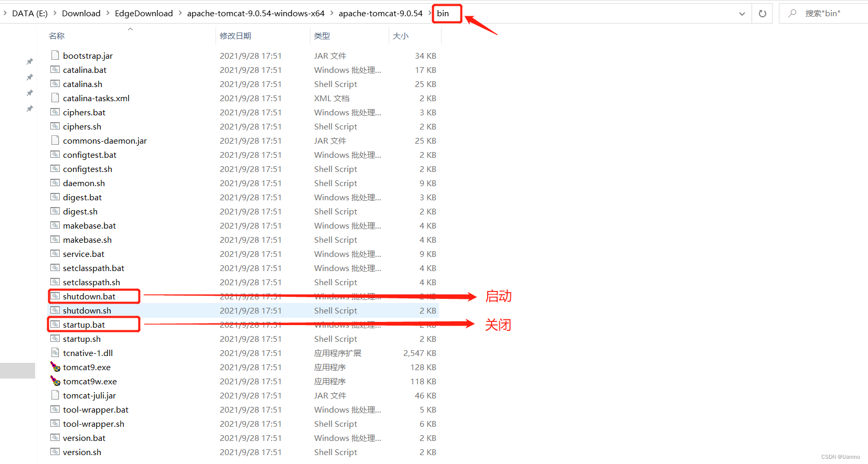Navigate to apache-tomcat-9.0.54 breadcrumb
Screen dimensions: 868x464
point(381,13)
